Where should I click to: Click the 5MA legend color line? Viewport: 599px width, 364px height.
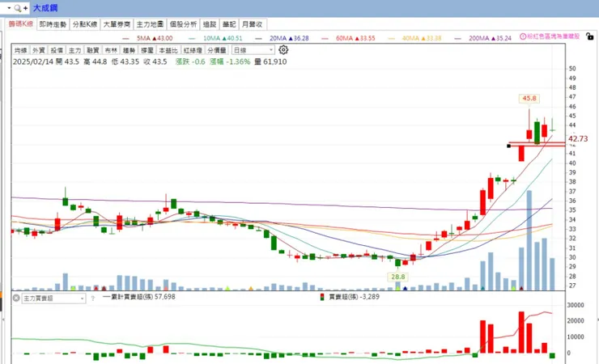125,39
